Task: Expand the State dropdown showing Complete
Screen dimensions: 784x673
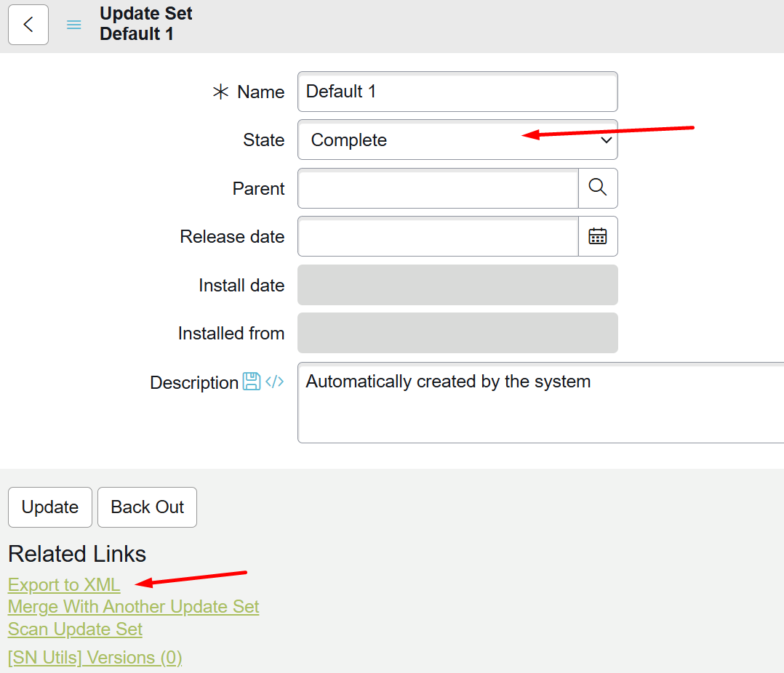Action: (457, 140)
